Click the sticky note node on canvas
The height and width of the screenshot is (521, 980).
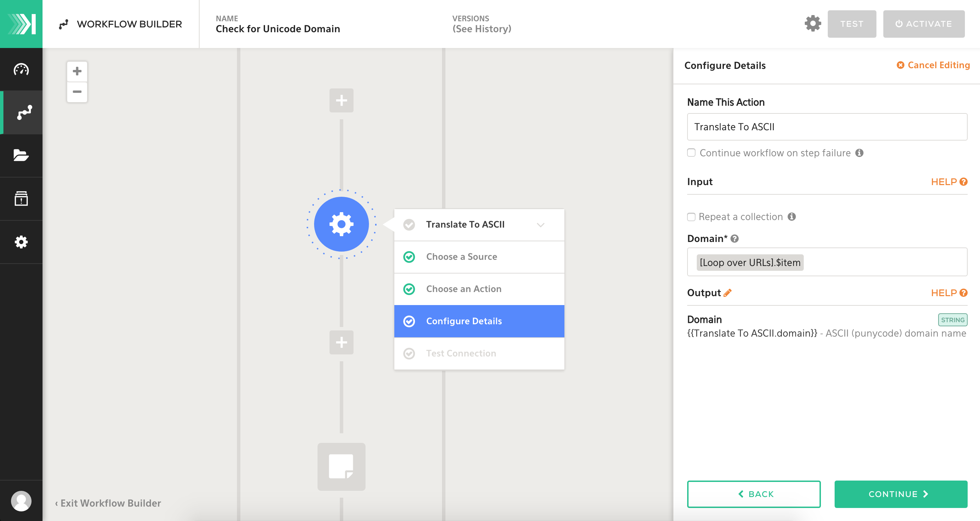[x=341, y=466]
